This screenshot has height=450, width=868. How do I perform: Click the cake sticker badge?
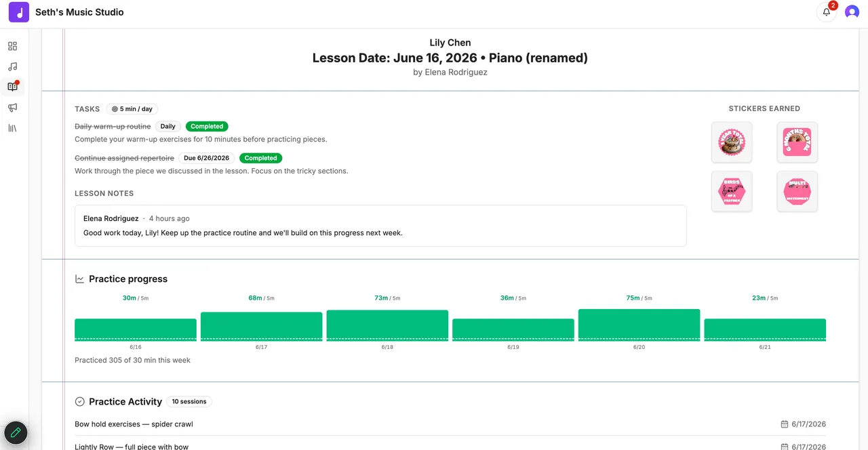(x=732, y=142)
